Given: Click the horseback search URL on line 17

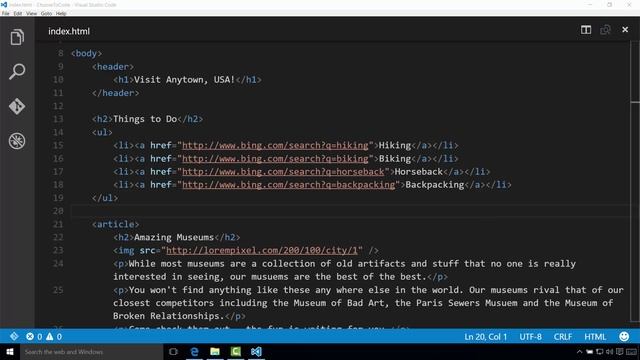Looking at the screenshot, I should (283, 171).
